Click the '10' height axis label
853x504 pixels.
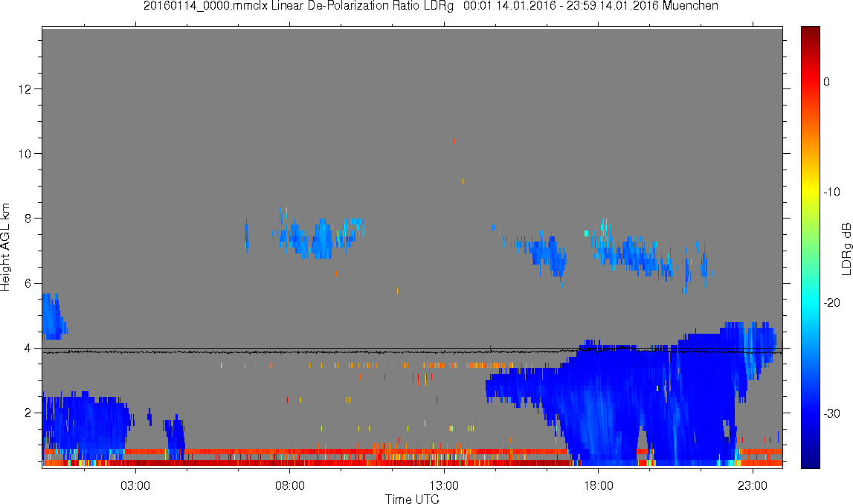(25, 154)
